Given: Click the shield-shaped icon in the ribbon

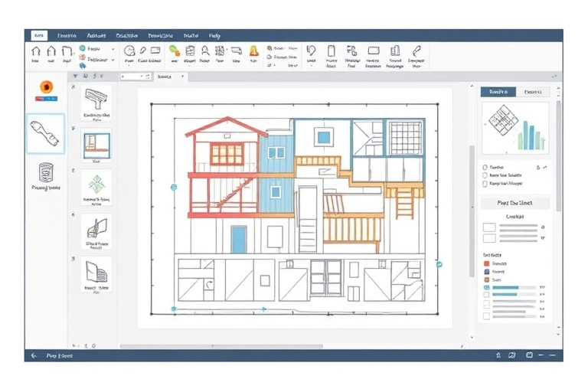Looking at the screenshot, I should point(311,51).
